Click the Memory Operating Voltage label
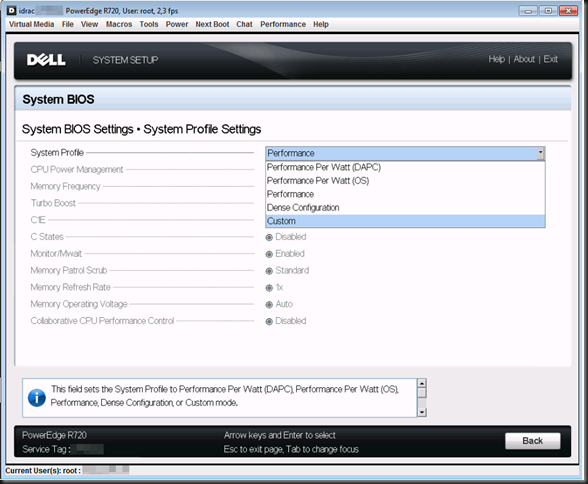This screenshot has width=588, height=484. pos(79,304)
